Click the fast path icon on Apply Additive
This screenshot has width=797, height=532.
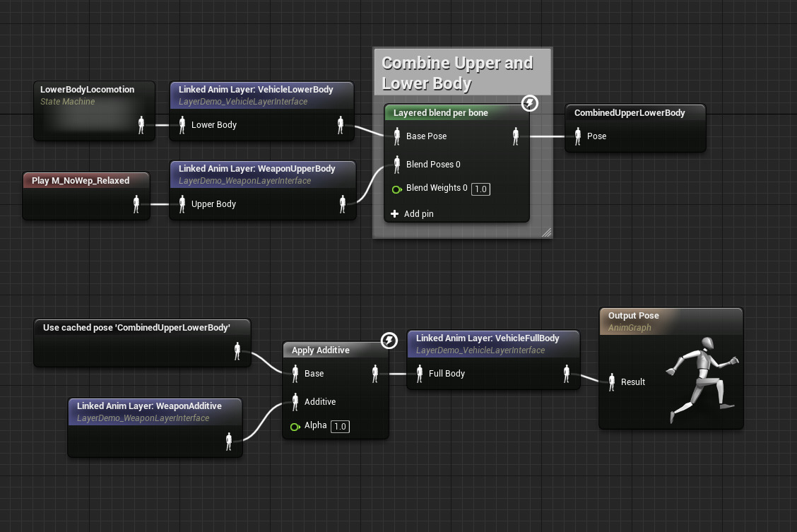click(389, 341)
